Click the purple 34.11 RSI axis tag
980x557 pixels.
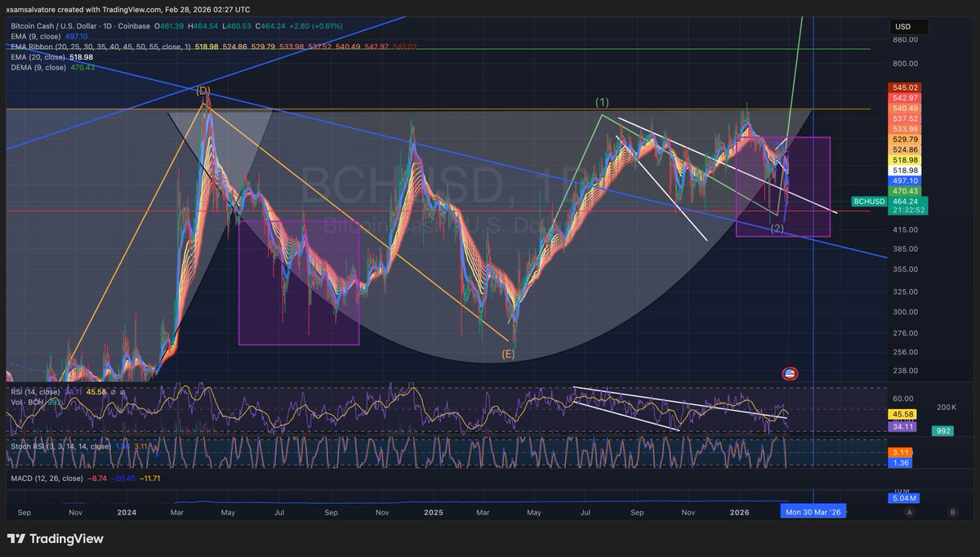[902, 426]
